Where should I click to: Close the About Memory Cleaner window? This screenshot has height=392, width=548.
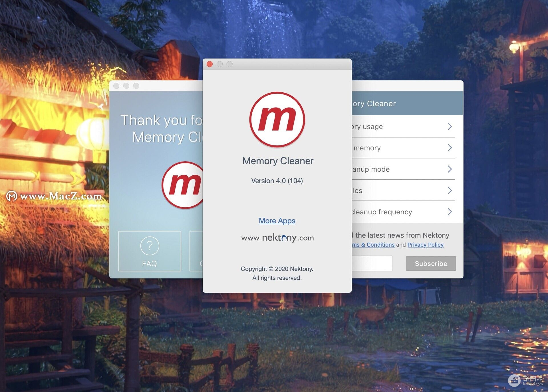pos(209,64)
